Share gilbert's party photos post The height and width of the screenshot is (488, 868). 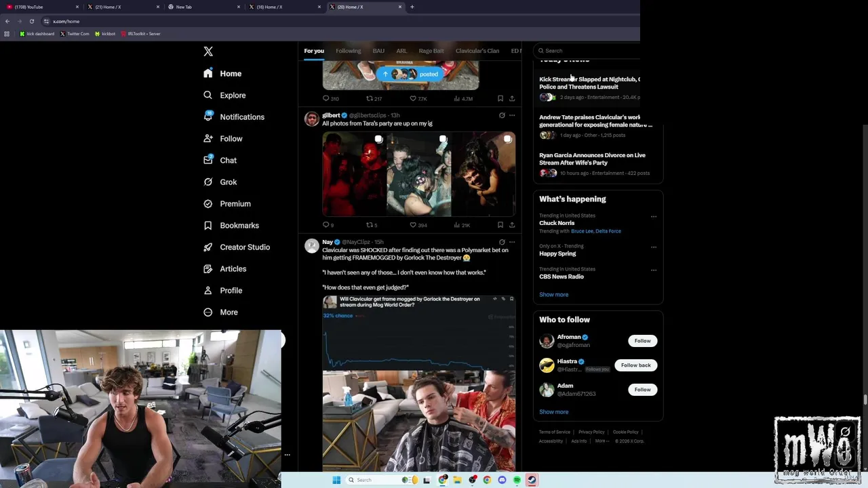click(512, 225)
